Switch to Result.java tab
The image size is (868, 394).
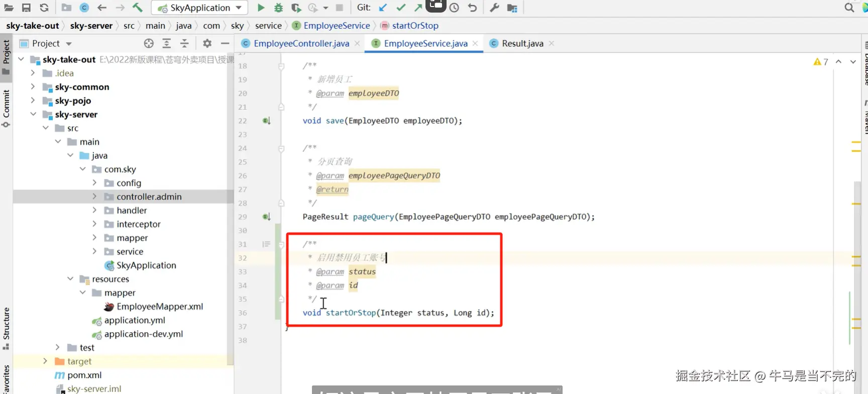click(x=522, y=43)
